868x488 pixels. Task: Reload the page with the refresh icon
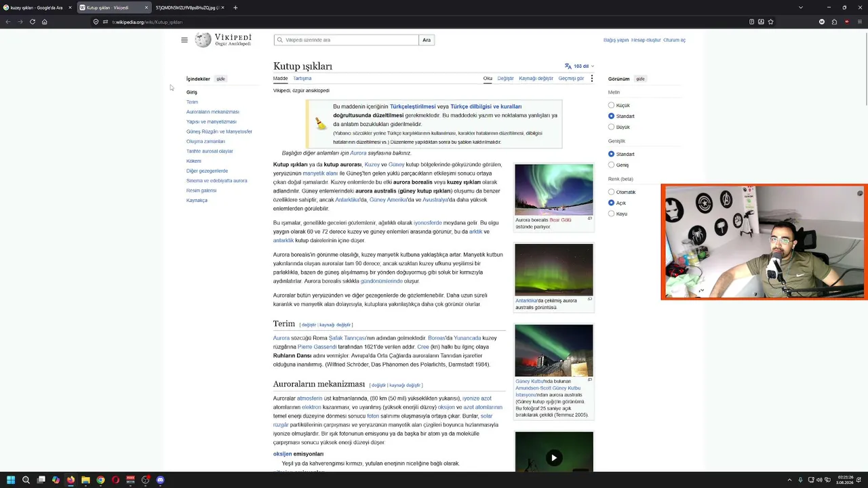click(33, 22)
